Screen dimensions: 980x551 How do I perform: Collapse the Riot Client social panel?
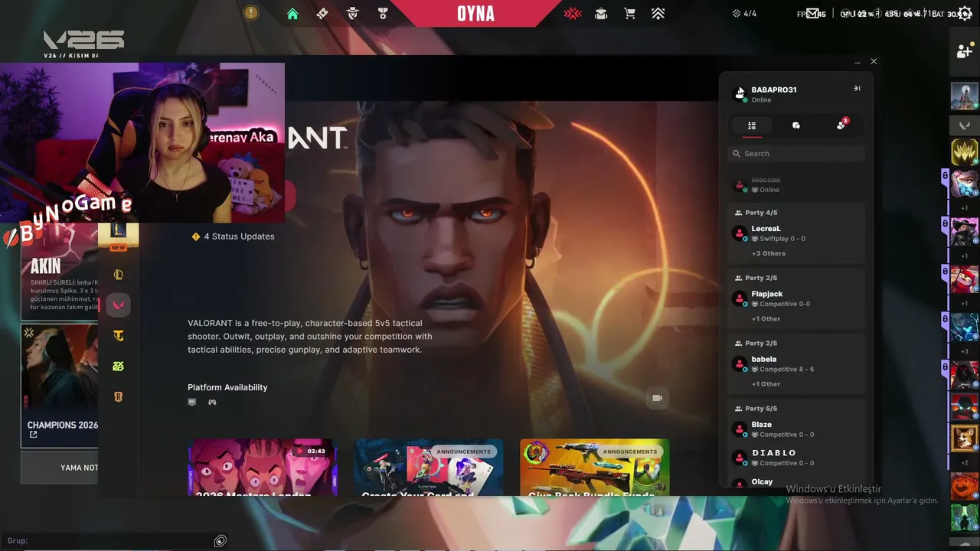click(857, 89)
